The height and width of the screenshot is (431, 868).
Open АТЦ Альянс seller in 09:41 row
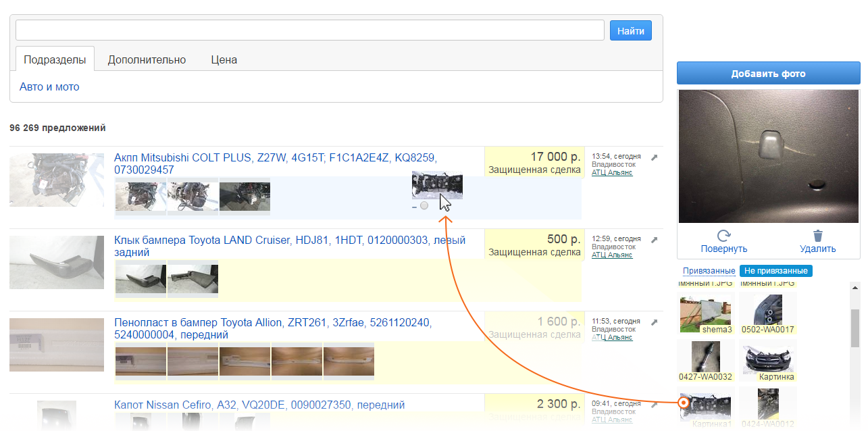click(x=612, y=420)
